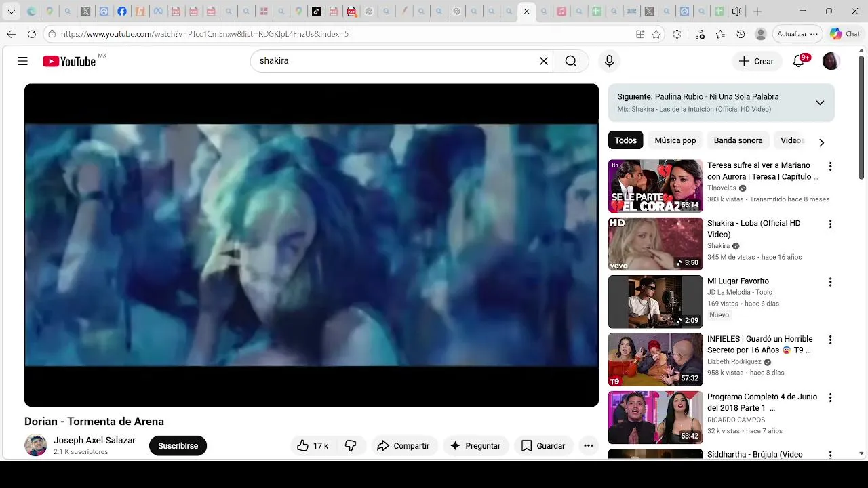Open Joseph Axel Salazar channel avatar
The width and height of the screenshot is (868, 488).
point(36,445)
